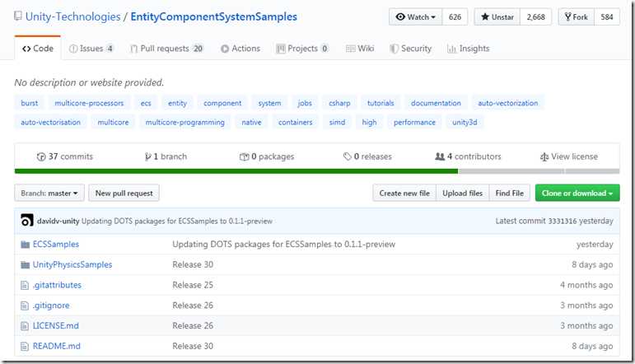The image size is (635, 364).
Task: Click the repository book icon beside Unity-Technologies
Action: pos(18,16)
